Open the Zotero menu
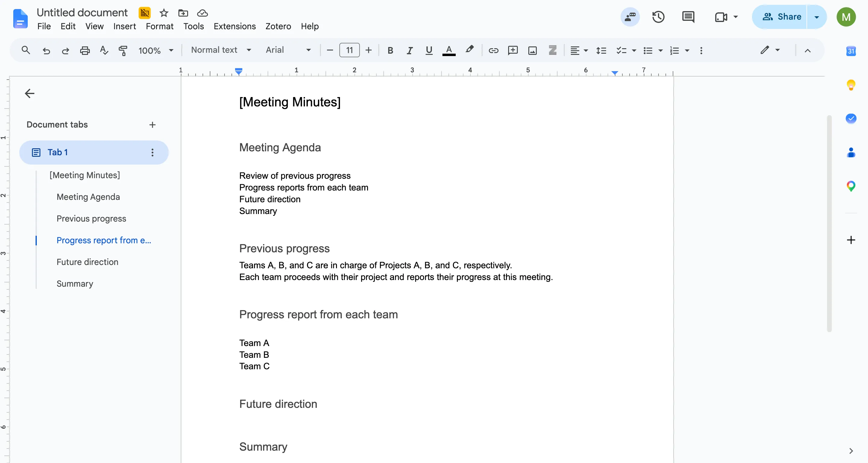This screenshot has height=463, width=868. (278, 26)
